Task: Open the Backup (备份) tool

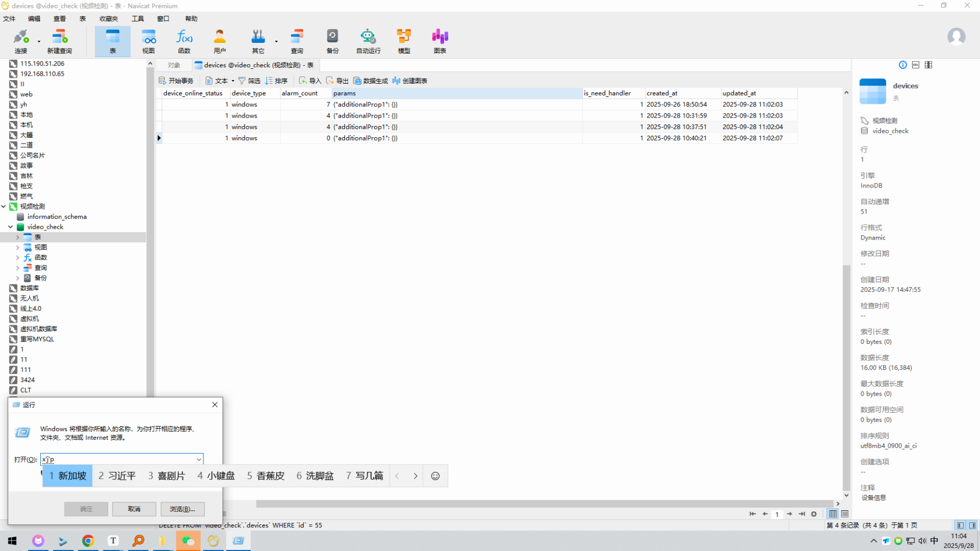Action: click(332, 41)
